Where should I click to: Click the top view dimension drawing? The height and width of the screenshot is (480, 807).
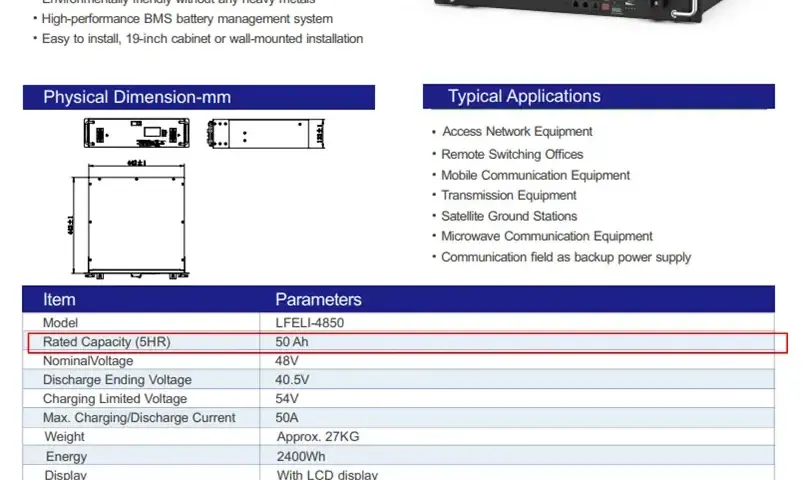pyautogui.click(x=129, y=220)
